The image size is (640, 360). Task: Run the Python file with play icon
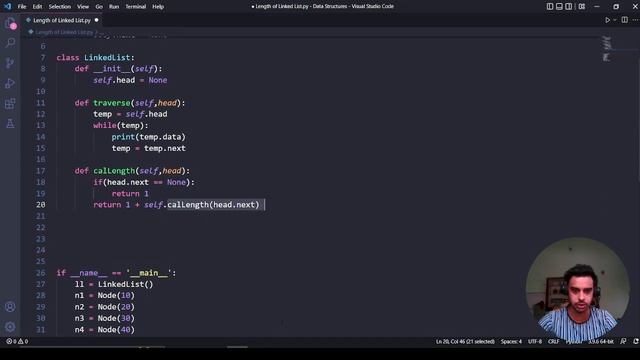pos(607,20)
